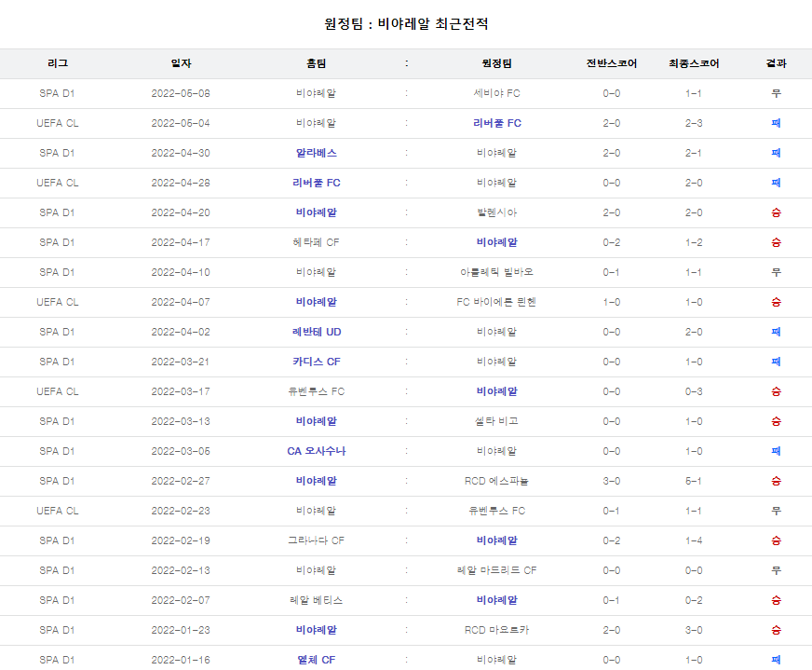
Task: Click SPA D1 league in 2022-01-23 row
Action: click(57, 630)
